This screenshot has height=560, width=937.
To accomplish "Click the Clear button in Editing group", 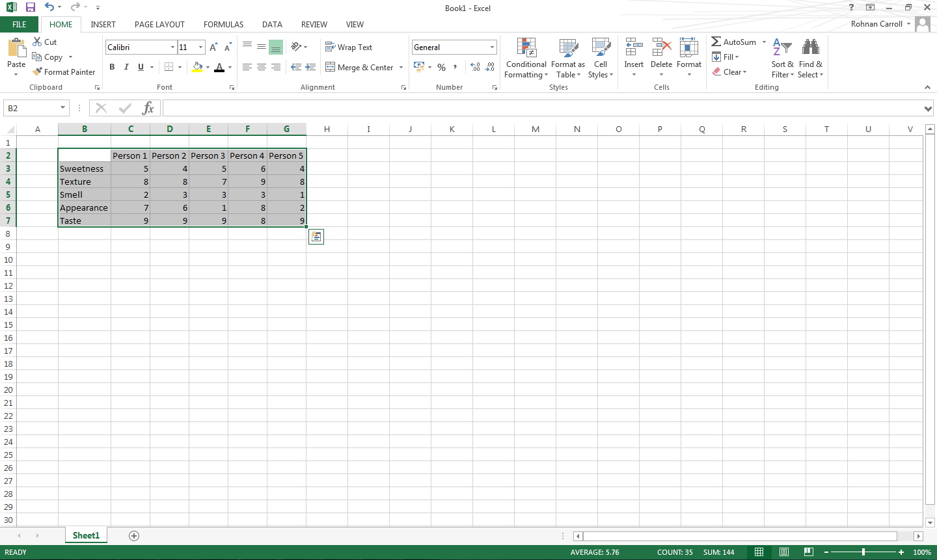I will (x=729, y=72).
